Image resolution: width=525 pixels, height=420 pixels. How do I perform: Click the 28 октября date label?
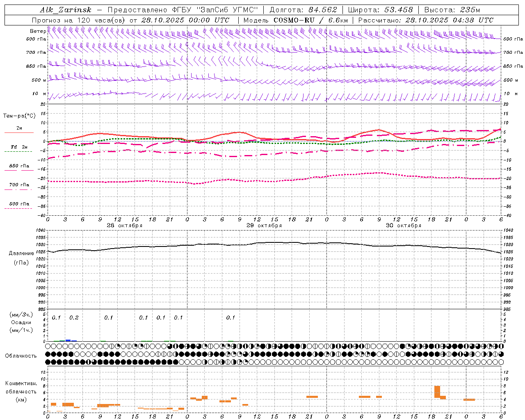click(x=125, y=226)
